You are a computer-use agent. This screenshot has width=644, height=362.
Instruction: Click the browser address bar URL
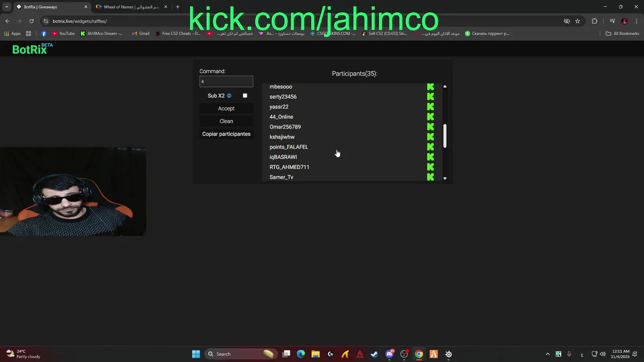coord(79,21)
